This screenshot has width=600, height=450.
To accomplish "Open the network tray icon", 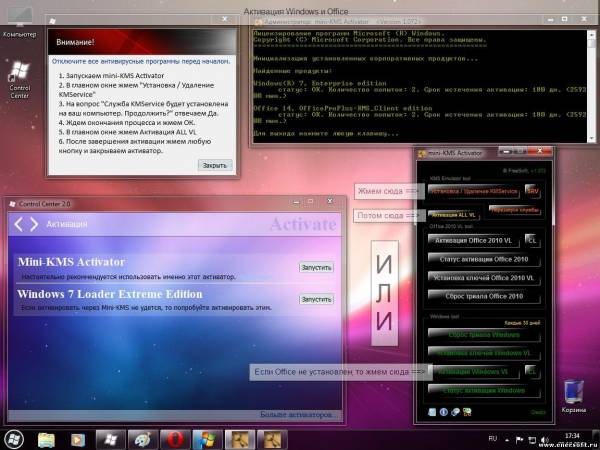I will tap(532, 440).
